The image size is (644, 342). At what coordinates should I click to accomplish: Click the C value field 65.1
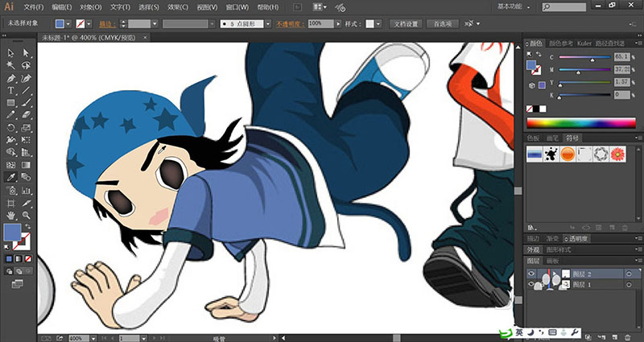pyautogui.click(x=621, y=56)
